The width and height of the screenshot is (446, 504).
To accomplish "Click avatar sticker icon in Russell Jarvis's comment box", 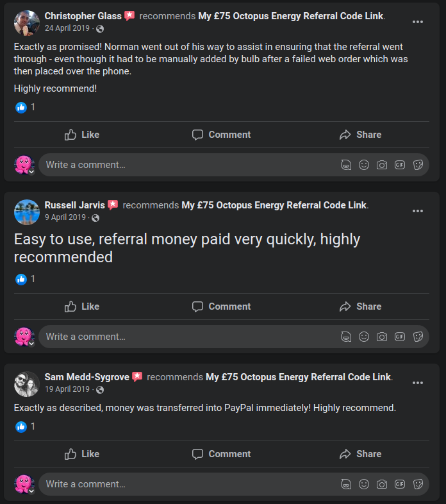I will (346, 337).
